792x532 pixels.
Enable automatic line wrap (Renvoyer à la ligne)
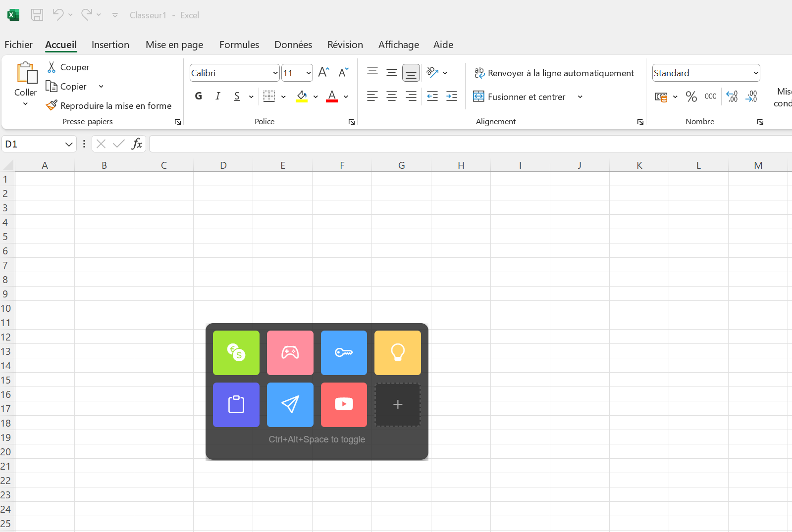point(554,73)
